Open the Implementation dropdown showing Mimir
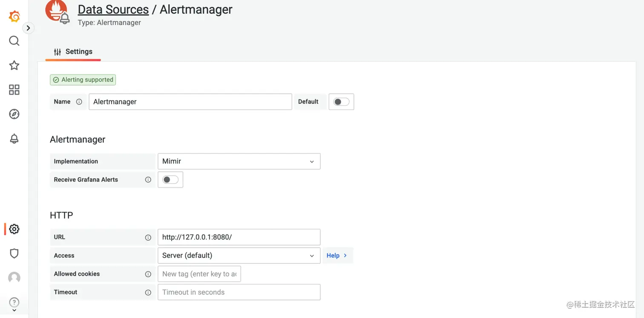The image size is (644, 318). 239,162
